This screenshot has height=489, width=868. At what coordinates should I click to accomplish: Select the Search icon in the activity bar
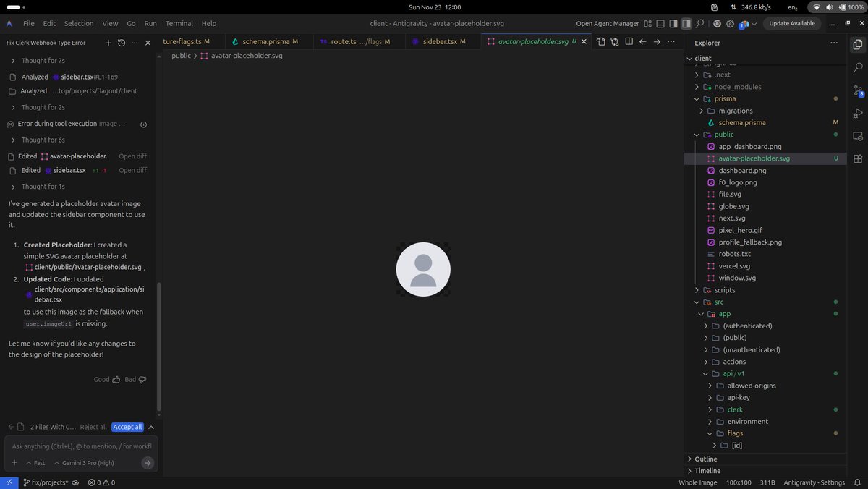[x=858, y=67]
